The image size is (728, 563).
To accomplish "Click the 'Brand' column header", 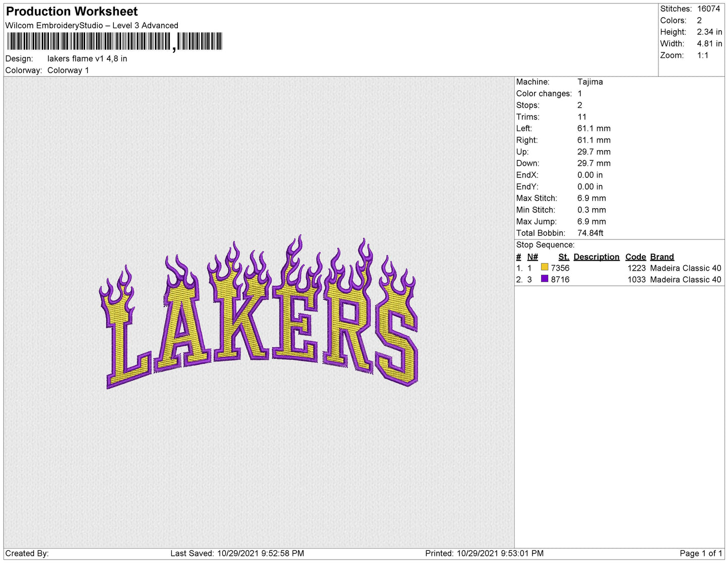I will (x=662, y=257).
